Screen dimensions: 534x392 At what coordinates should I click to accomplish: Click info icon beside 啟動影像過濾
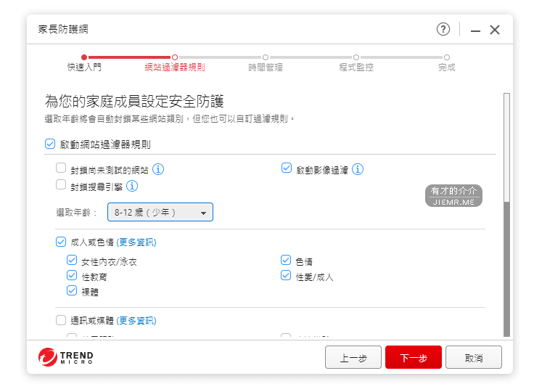coord(358,169)
